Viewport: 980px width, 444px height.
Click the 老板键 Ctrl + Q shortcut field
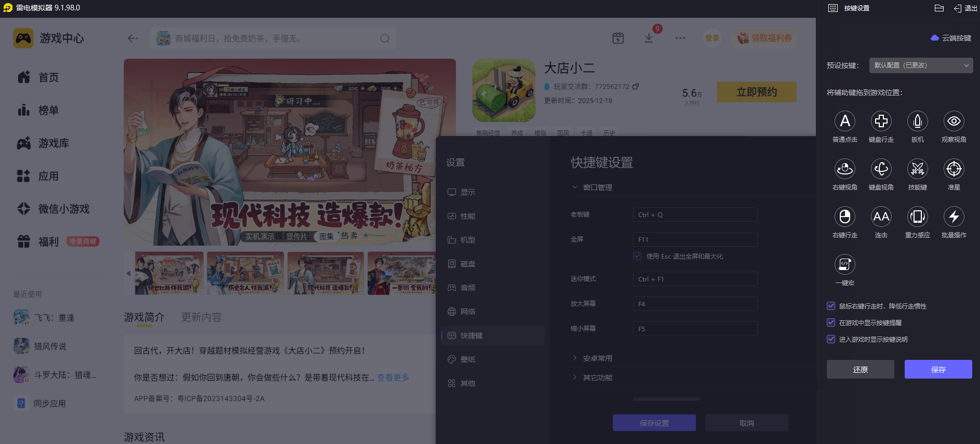(695, 214)
